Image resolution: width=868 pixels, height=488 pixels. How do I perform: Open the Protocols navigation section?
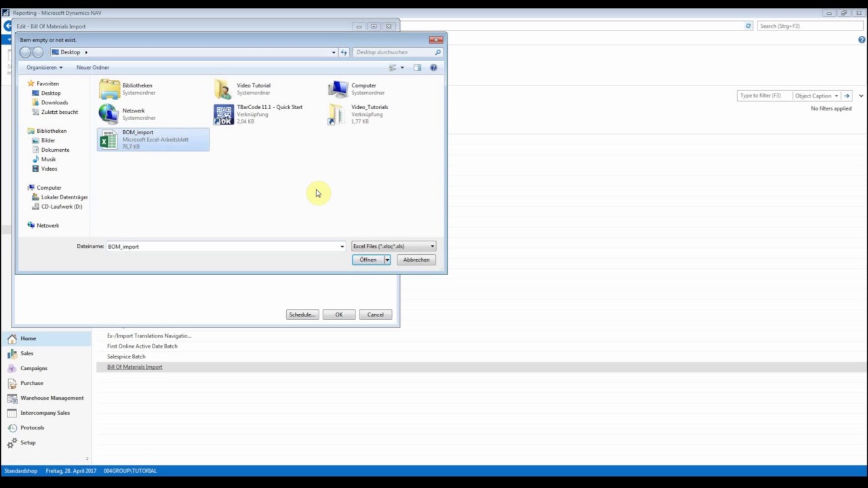[x=45, y=428]
